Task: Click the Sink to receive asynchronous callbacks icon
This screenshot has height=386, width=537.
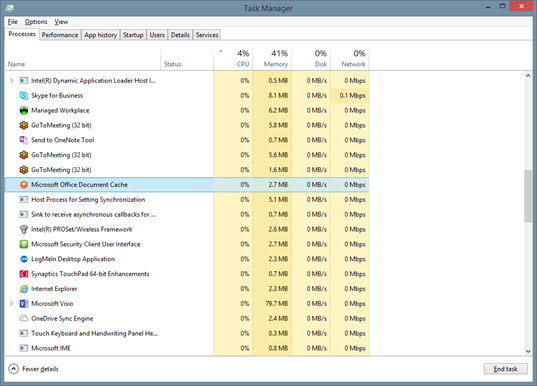Action: 24,214
